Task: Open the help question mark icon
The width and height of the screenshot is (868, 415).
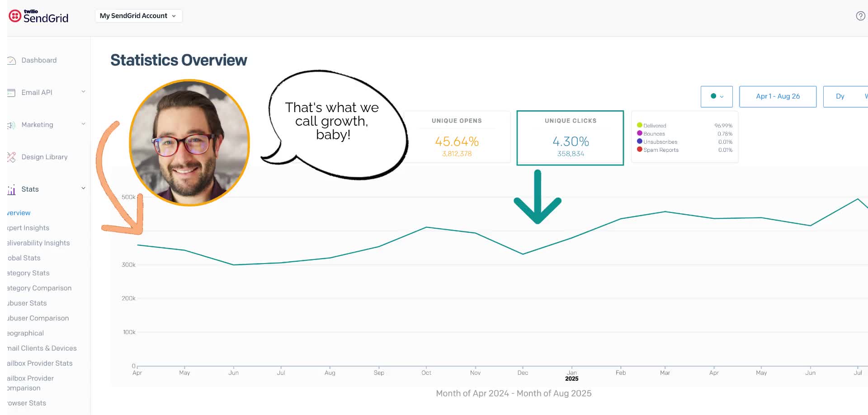Action: (860, 16)
